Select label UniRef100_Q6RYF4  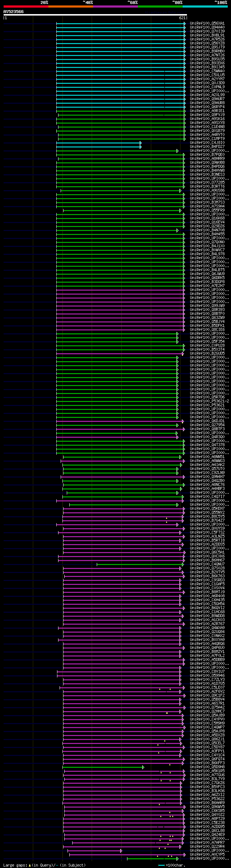point(207,107)
